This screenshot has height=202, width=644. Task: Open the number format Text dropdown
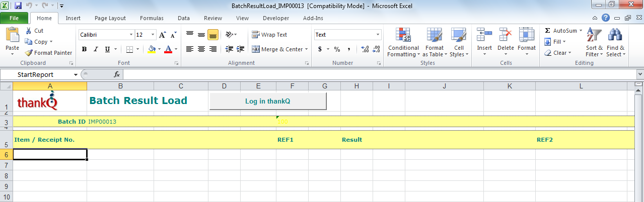pyautogui.click(x=378, y=35)
